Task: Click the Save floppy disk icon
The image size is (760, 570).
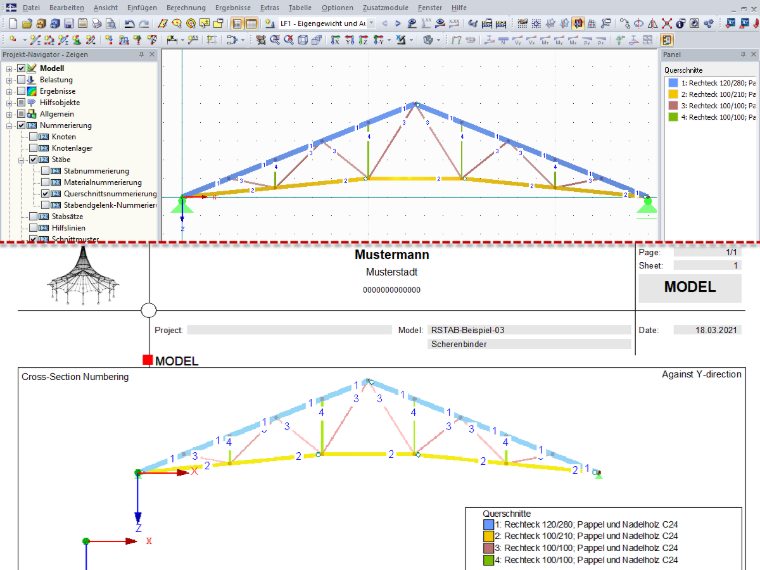Action: [68, 23]
